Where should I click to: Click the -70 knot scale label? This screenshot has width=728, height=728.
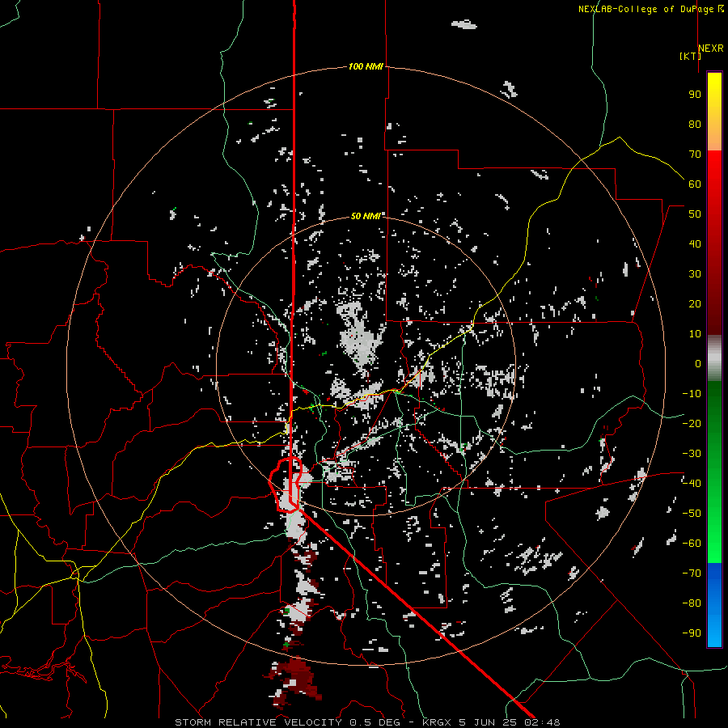[x=692, y=573]
